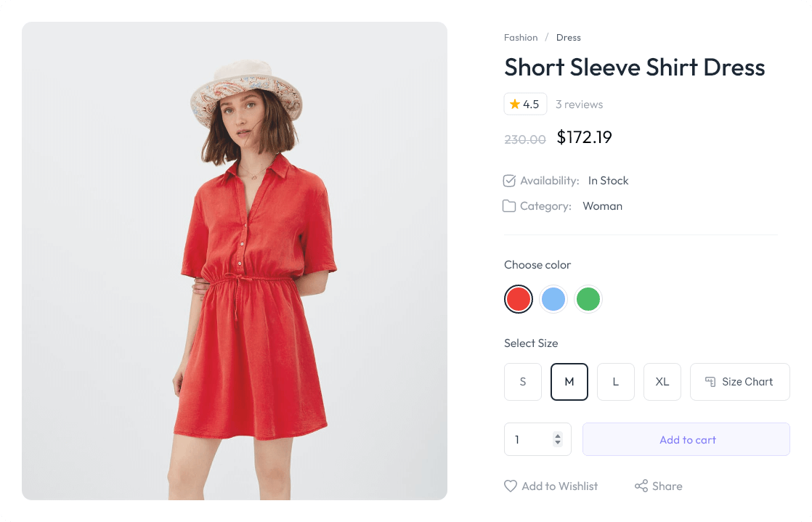The height and width of the screenshot is (522, 812).
Task: Click the Category folder icon
Action: [x=509, y=206]
